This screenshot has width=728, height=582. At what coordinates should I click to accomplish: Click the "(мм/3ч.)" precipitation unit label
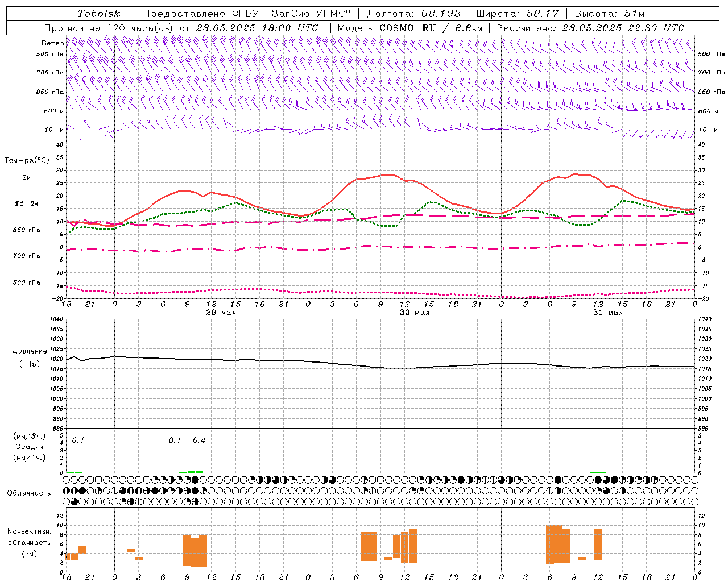pos(30,436)
